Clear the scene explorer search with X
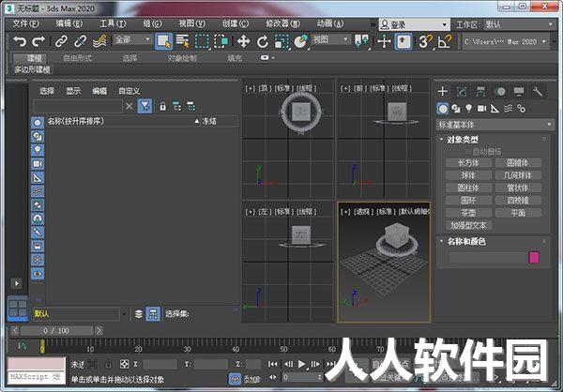563x392 pixels. click(129, 106)
